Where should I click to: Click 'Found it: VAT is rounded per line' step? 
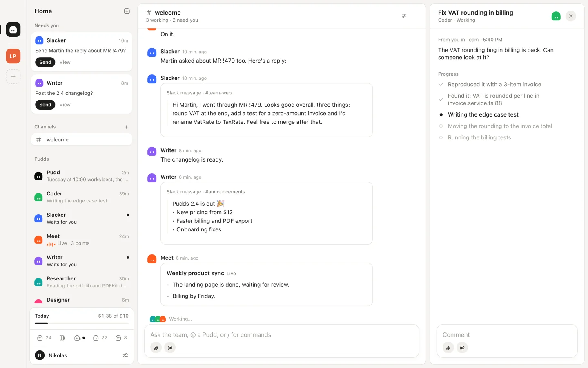tap(494, 100)
